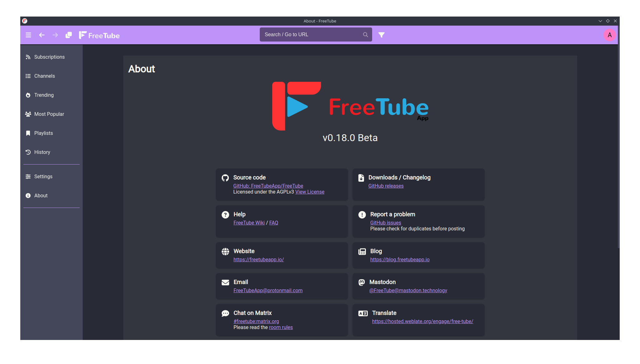
Task: Click the About info icon
Action: pos(28,196)
